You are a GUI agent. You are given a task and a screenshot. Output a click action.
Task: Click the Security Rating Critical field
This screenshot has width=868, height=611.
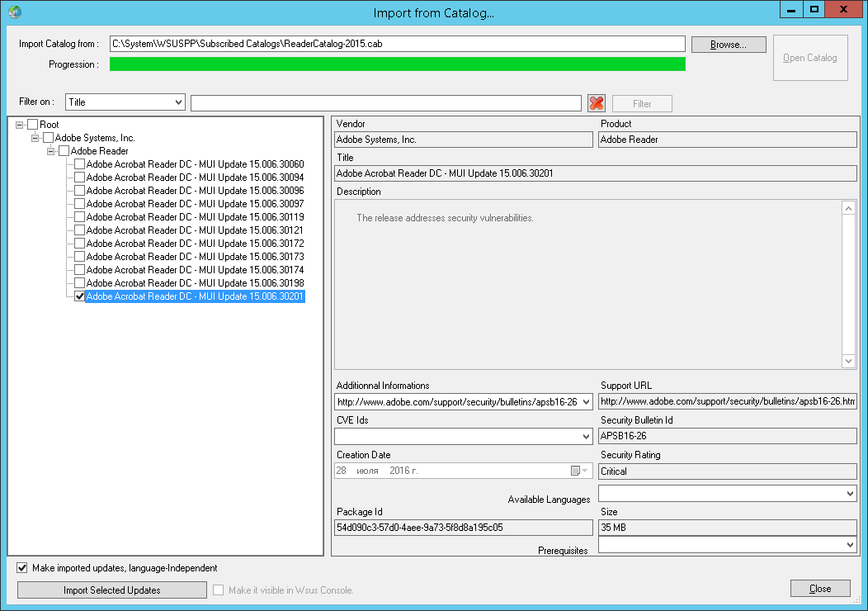(x=728, y=471)
